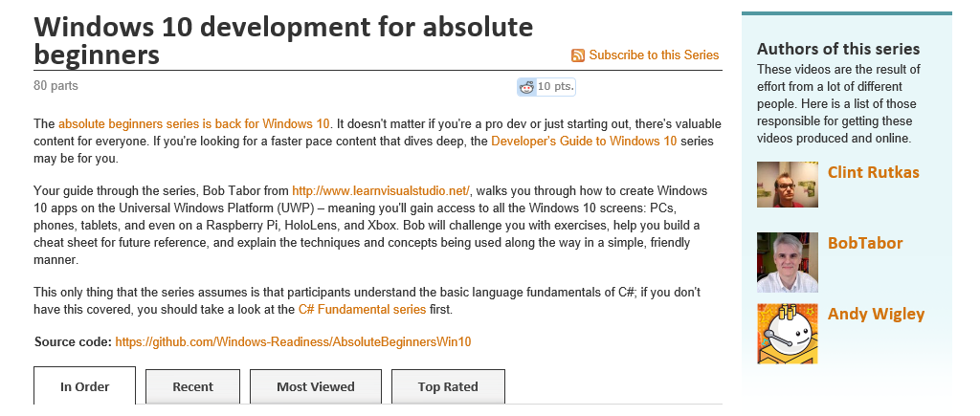Open Andy Wigley cartoon avatar
The height and width of the screenshot is (416, 980).
[x=787, y=334]
